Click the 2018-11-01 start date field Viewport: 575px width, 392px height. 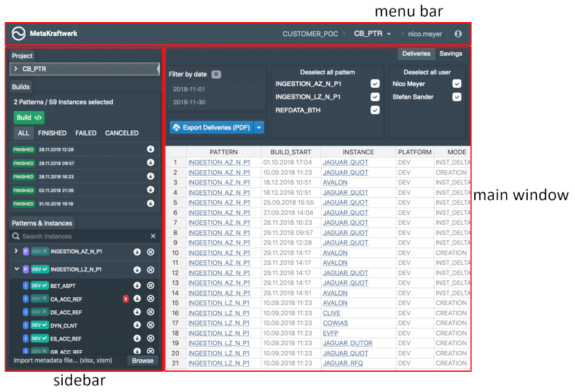coord(189,89)
